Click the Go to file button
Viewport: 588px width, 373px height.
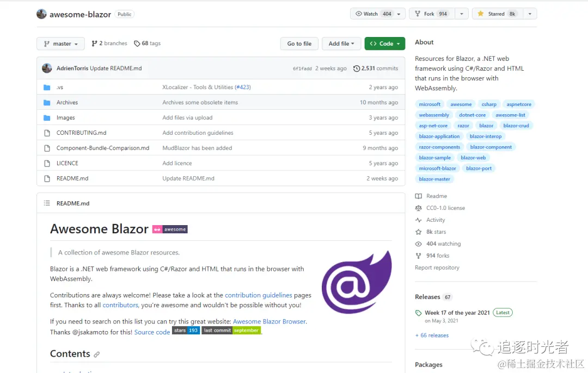click(299, 43)
